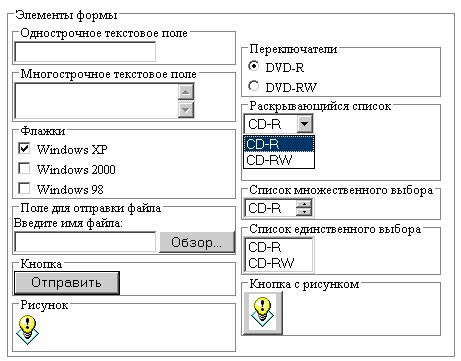This screenshot has height=361, width=461.
Task: Focus the file name input field
Action: pos(85,242)
